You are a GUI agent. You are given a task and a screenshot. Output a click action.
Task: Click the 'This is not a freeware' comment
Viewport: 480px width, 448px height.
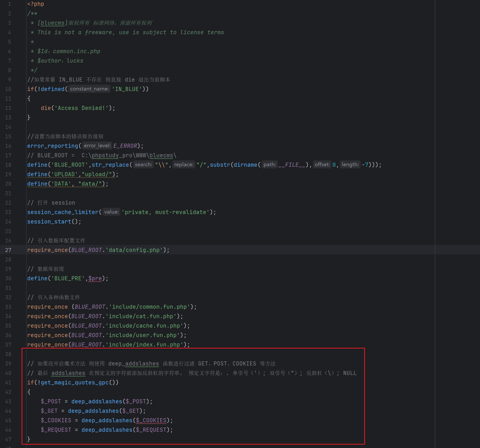point(131,32)
